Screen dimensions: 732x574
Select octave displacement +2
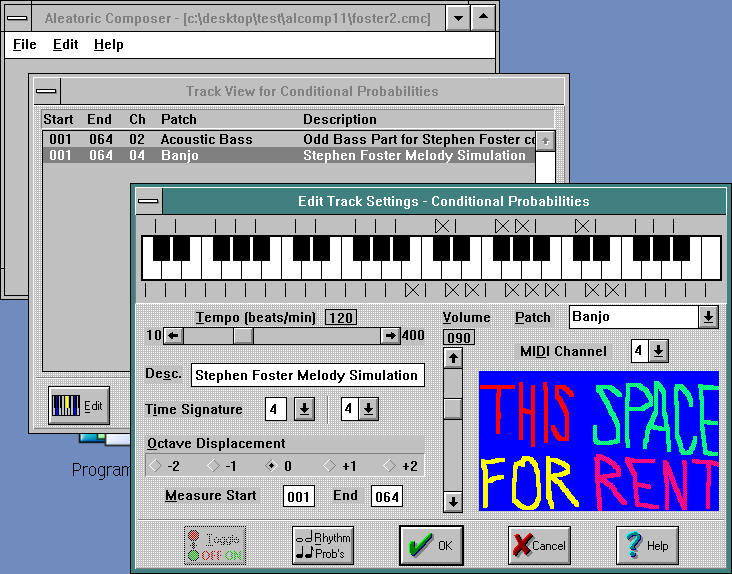click(389, 466)
